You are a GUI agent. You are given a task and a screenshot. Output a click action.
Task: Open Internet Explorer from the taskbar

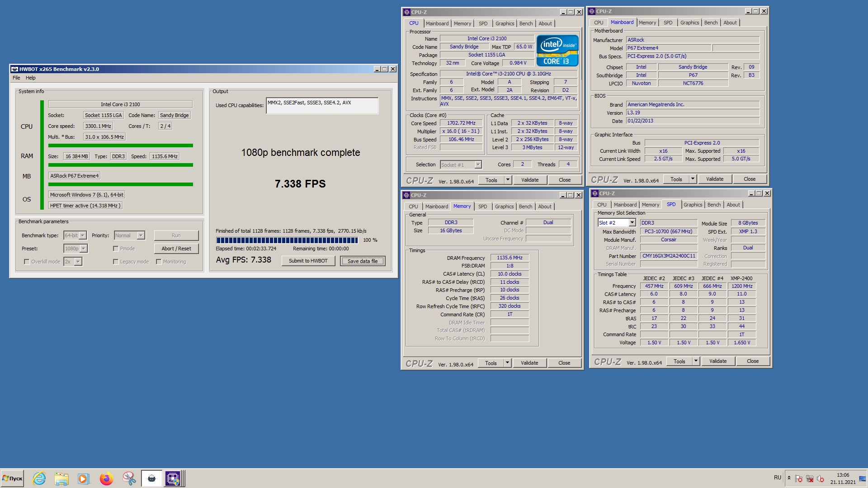pyautogui.click(x=39, y=478)
